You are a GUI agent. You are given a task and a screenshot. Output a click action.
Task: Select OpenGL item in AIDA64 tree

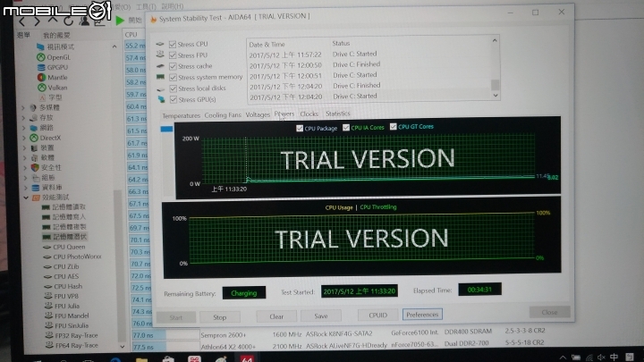tap(58, 57)
